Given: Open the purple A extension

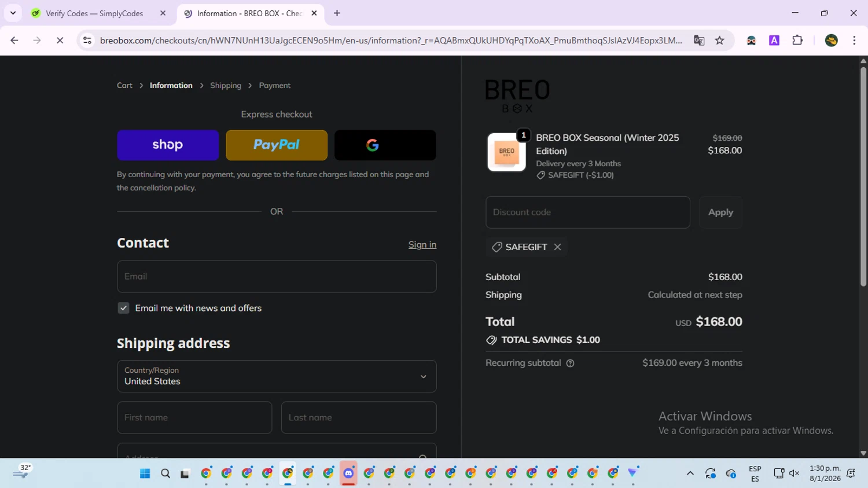Looking at the screenshot, I should click(x=774, y=41).
